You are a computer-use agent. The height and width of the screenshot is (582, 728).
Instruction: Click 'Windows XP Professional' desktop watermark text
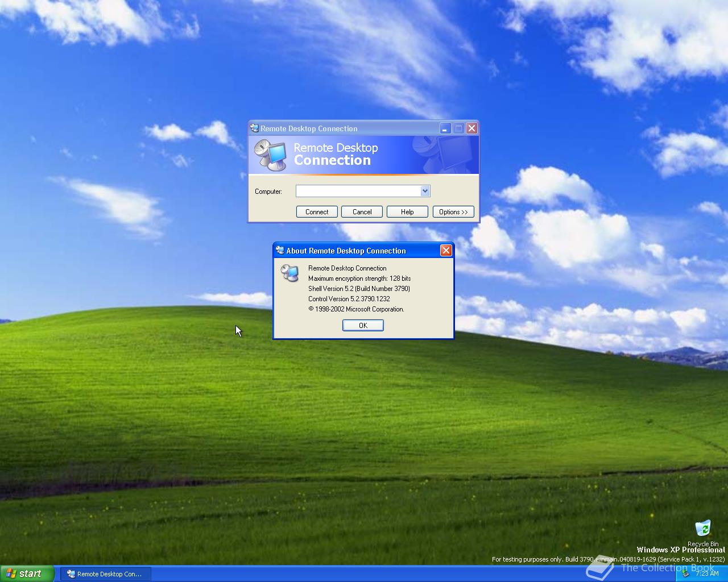coord(681,550)
